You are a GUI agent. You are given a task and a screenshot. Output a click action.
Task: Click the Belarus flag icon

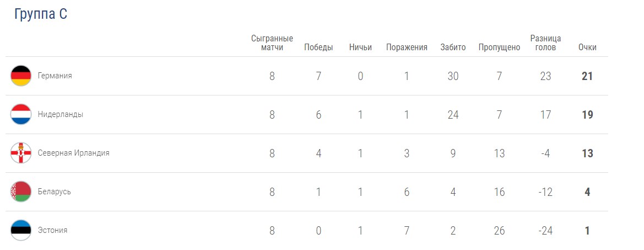21,192
